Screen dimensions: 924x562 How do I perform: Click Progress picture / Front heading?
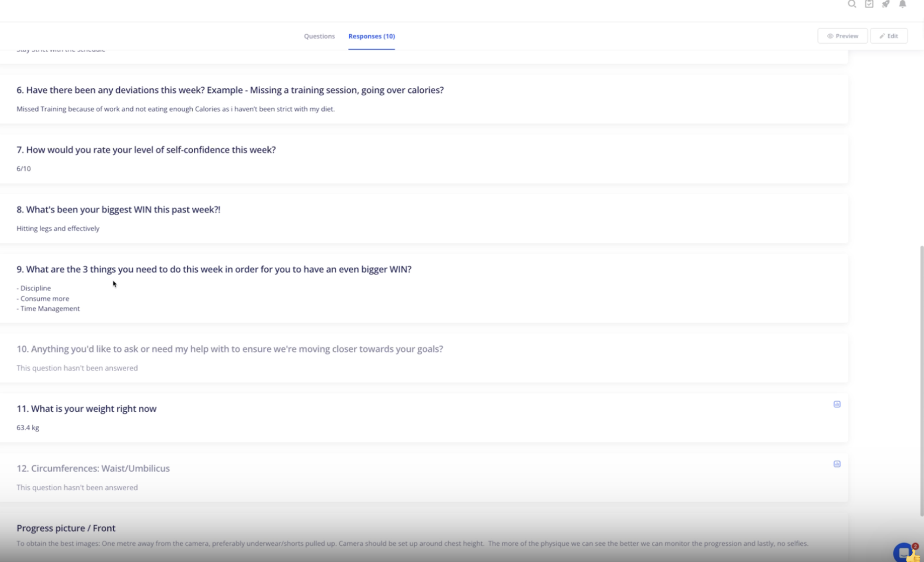(66, 528)
